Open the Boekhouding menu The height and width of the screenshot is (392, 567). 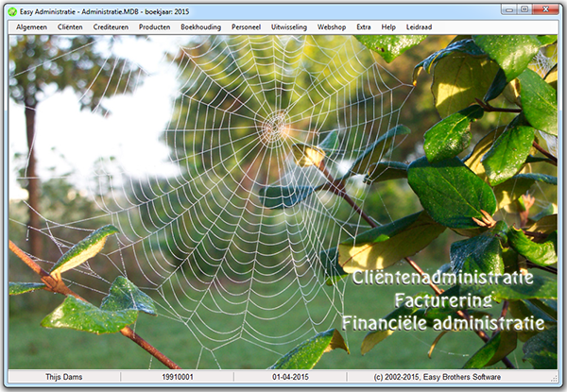[x=200, y=27]
